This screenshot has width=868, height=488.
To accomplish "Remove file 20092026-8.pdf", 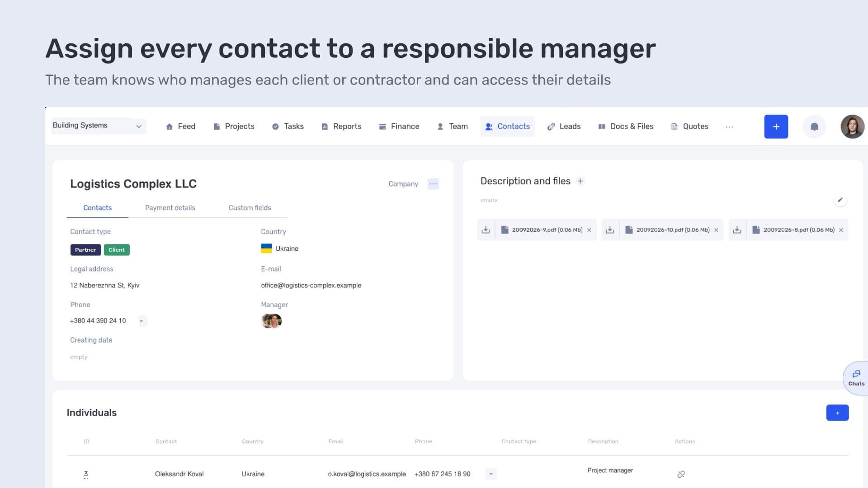I will (841, 230).
